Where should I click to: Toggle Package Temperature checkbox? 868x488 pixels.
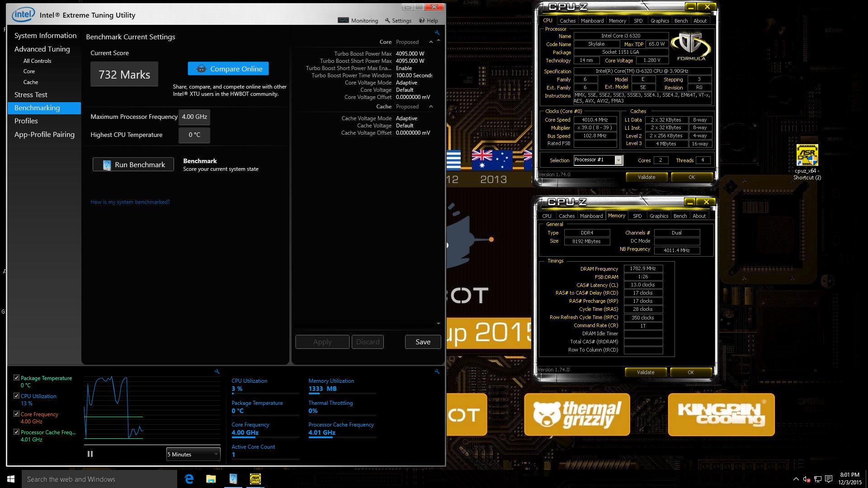(x=17, y=378)
